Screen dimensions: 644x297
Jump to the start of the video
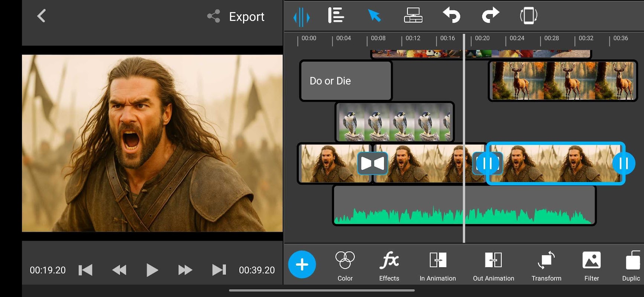(85, 270)
